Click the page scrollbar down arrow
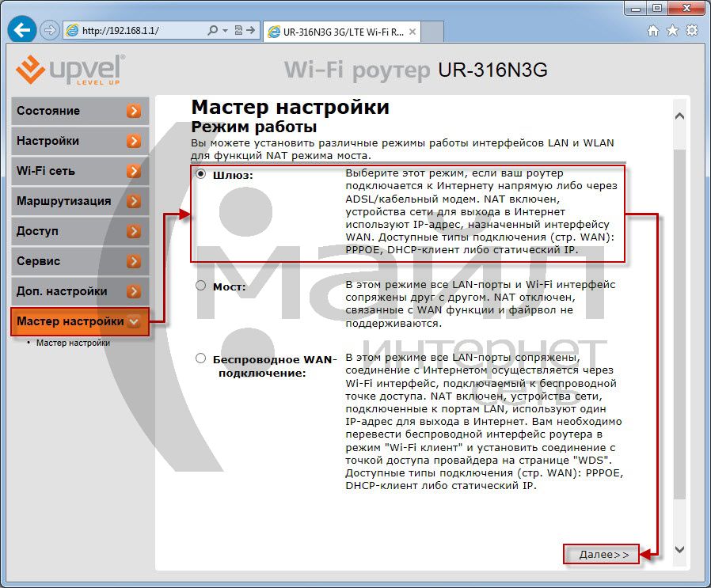The image size is (711, 588). click(679, 549)
